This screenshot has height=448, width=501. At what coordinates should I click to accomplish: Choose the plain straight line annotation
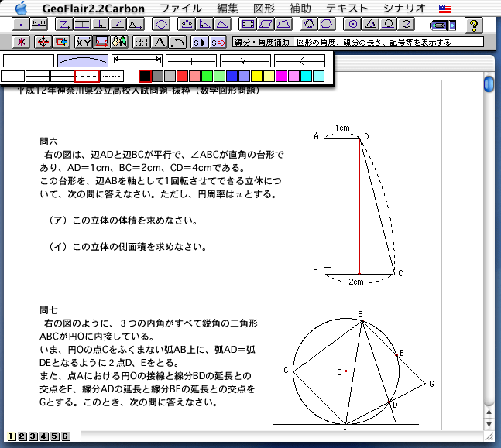click(x=29, y=60)
